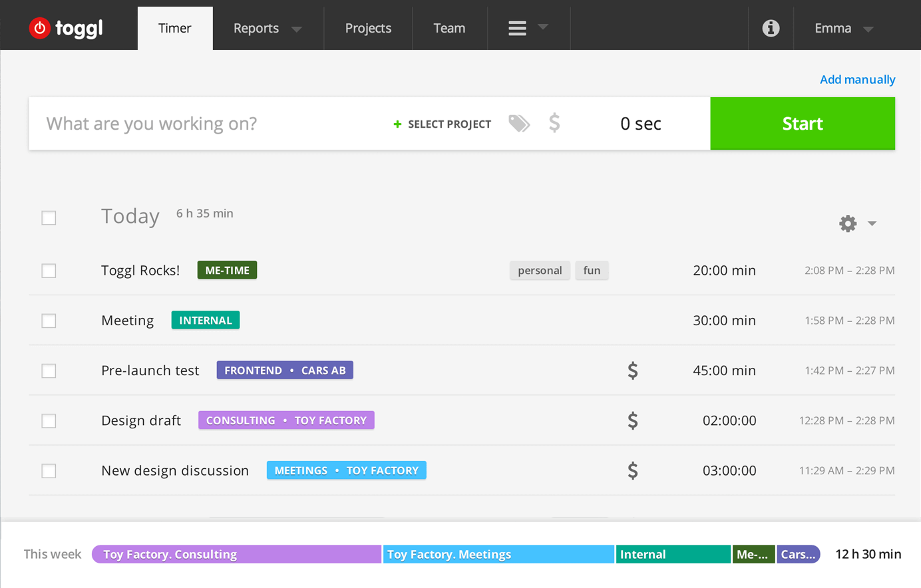Click the New design discussion title
This screenshot has height=588, width=921.
(x=175, y=470)
